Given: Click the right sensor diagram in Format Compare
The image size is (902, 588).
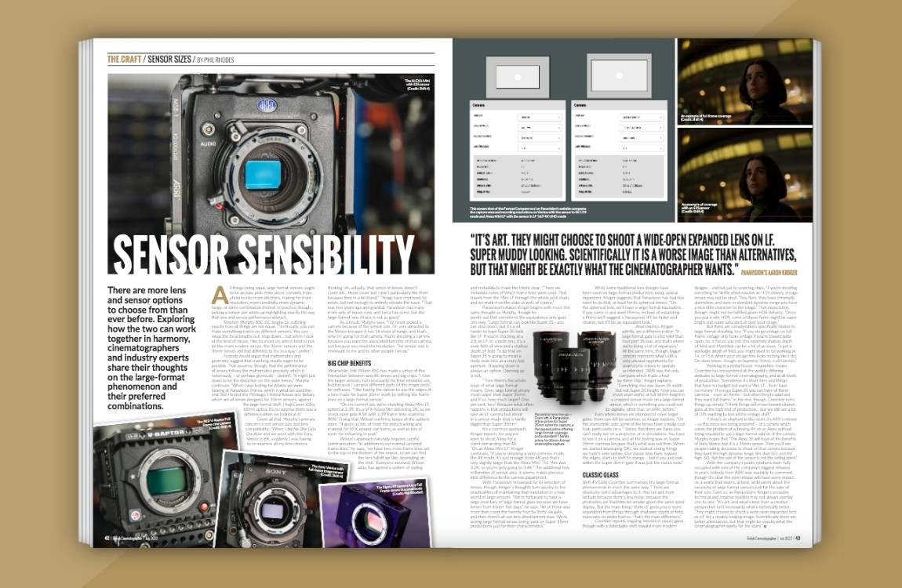Looking at the screenshot, I should tap(619, 76).
